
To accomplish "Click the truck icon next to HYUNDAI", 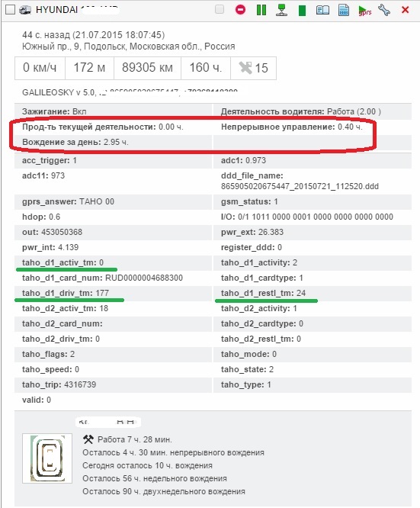I will (25, 10).
